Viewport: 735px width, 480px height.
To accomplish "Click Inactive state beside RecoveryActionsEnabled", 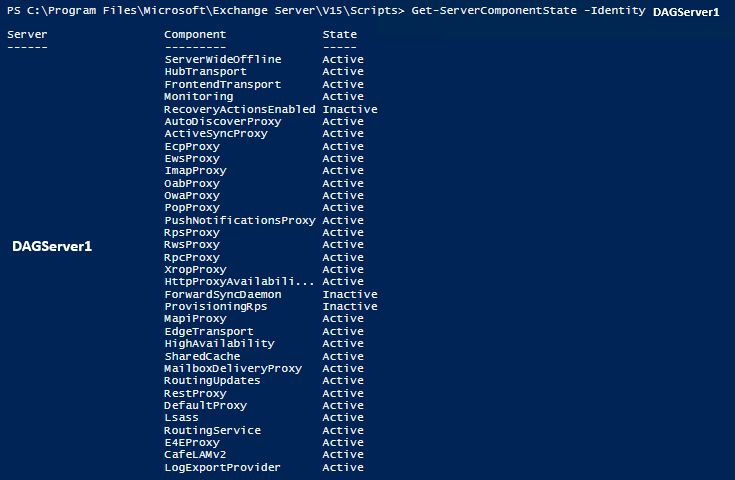I will pos(350,109).
